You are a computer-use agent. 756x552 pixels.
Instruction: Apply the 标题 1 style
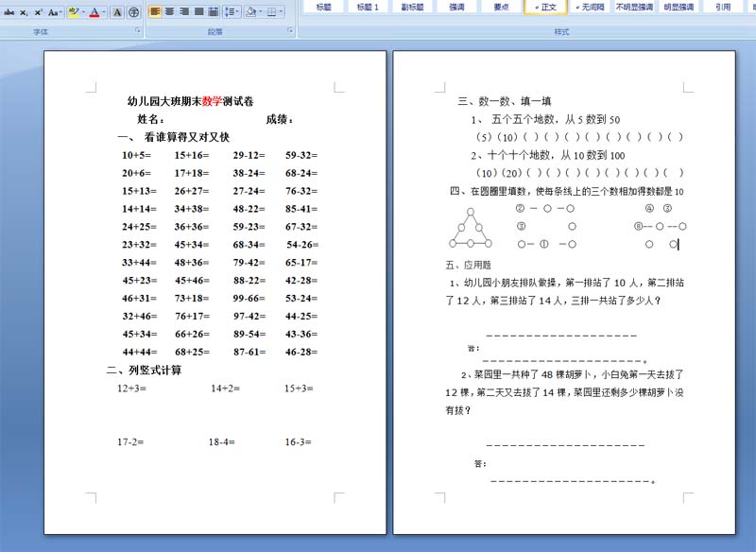[368, 7]
